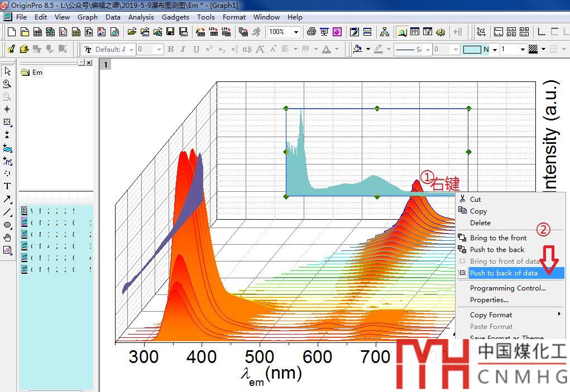Select the Screen Reader crosshair tool
This screenshot has height=392, width=570.
[x=7, y=109]
